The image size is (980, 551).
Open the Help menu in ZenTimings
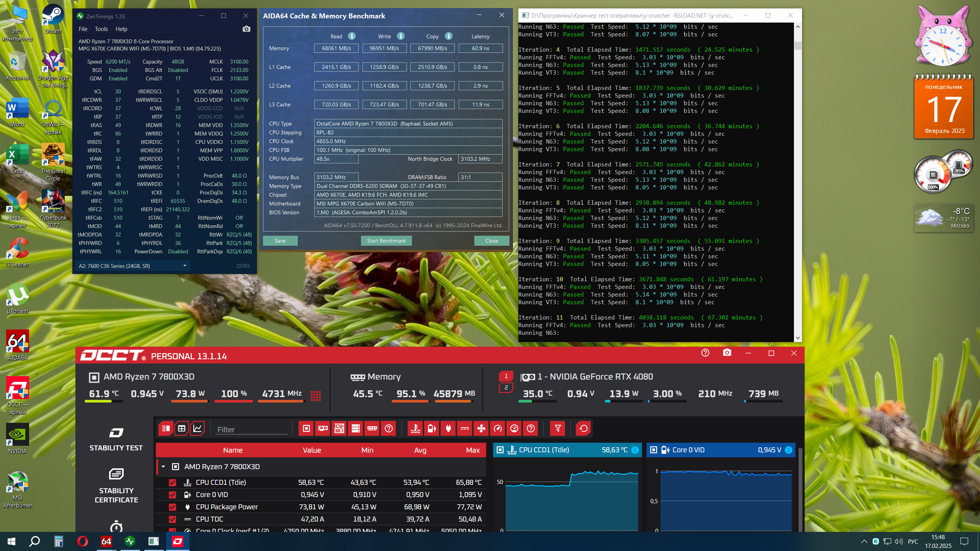pyautogui.click(x=121, y=29)
